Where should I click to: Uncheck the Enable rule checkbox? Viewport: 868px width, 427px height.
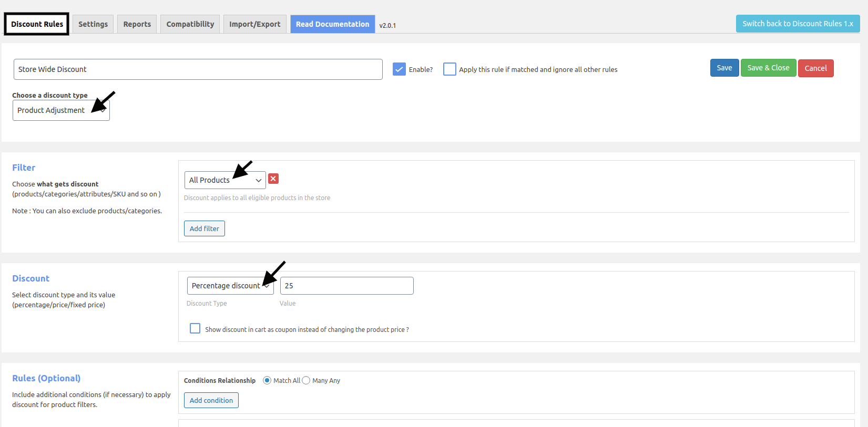(399, 69)
